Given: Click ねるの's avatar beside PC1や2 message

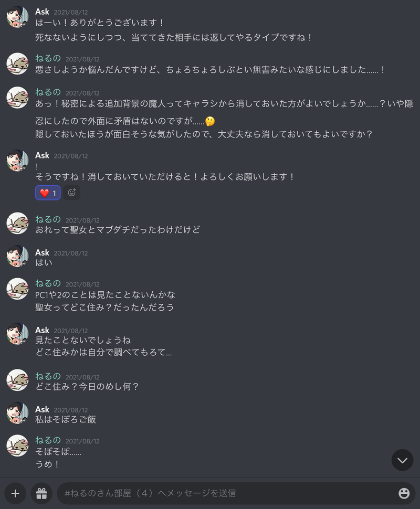Looking at the screenshot, I should [17, 289].
